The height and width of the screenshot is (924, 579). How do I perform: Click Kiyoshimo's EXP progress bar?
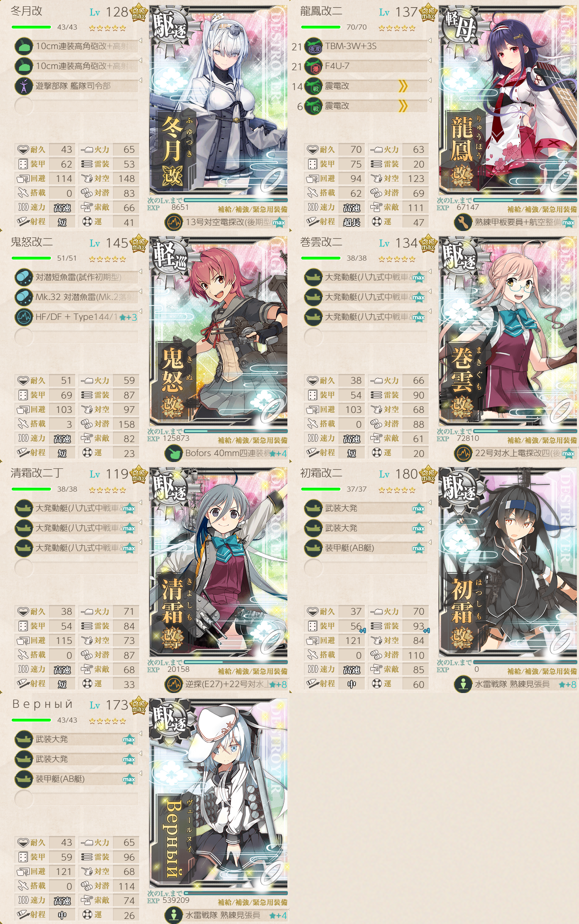(x=236, y=662)
